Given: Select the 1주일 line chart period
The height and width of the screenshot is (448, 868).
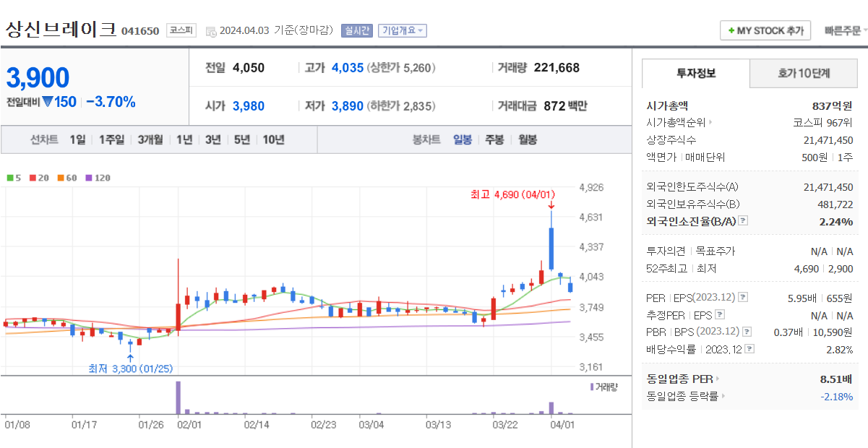Looking at the screenshot, I should [x=111, y=139].
